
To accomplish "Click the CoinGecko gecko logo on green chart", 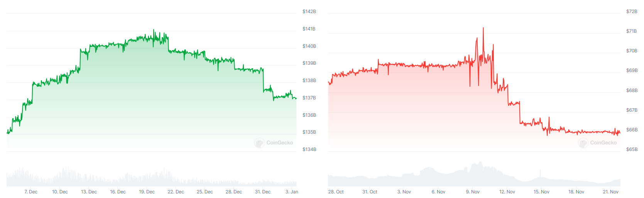I will (259, 143).
